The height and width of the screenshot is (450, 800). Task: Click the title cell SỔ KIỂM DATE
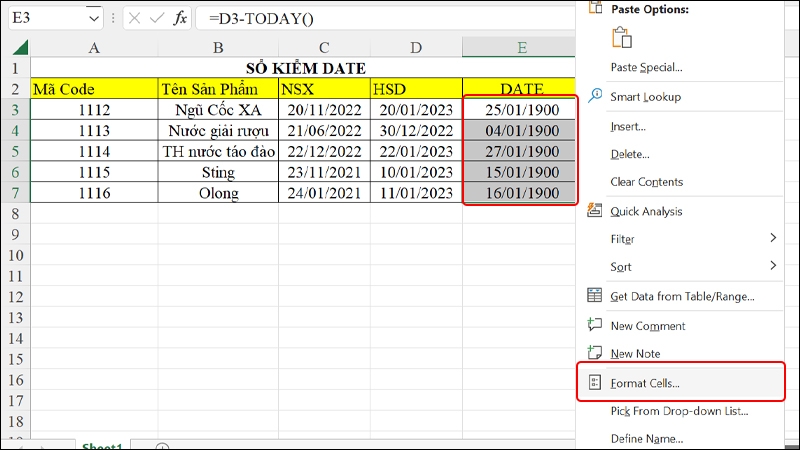click(x=305, y=68)
